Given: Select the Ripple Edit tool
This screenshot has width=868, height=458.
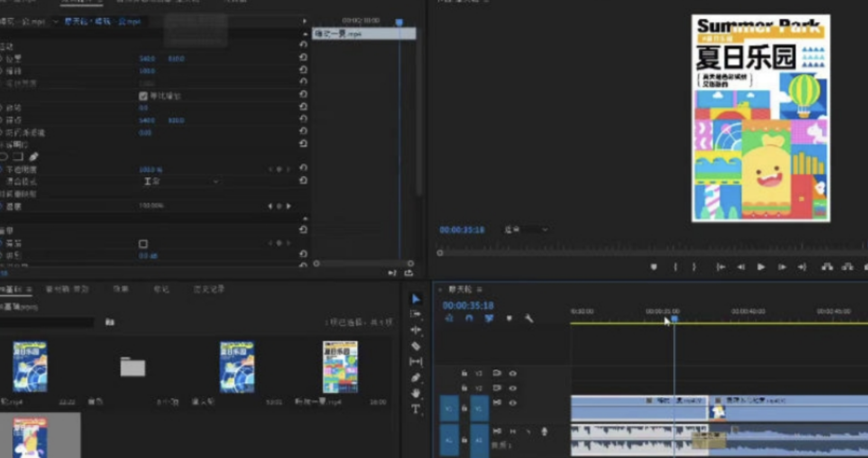Looking at the screenshot, I should (x=415, y=330).
